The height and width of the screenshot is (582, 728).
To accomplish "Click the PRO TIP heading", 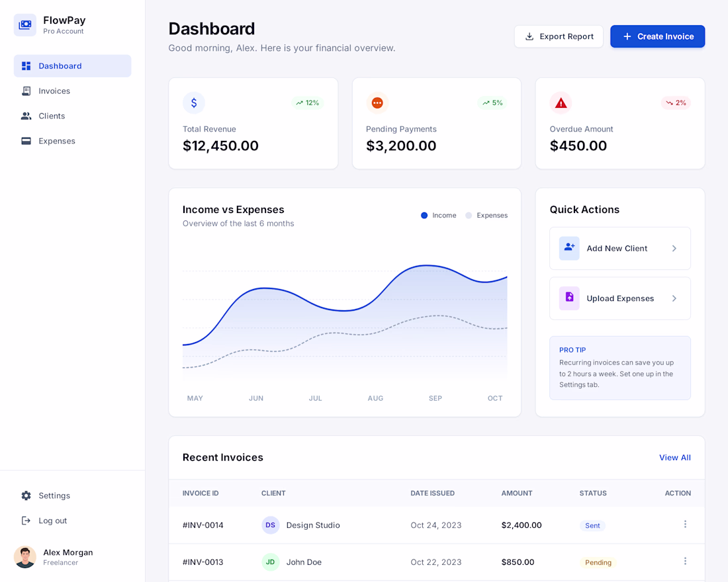I will 572,350.
